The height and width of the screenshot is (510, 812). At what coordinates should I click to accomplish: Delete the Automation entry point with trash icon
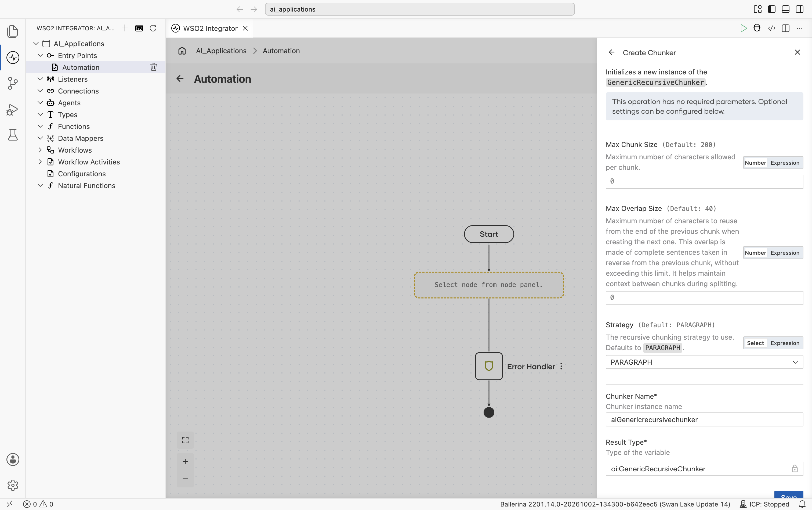coord(153,67)
